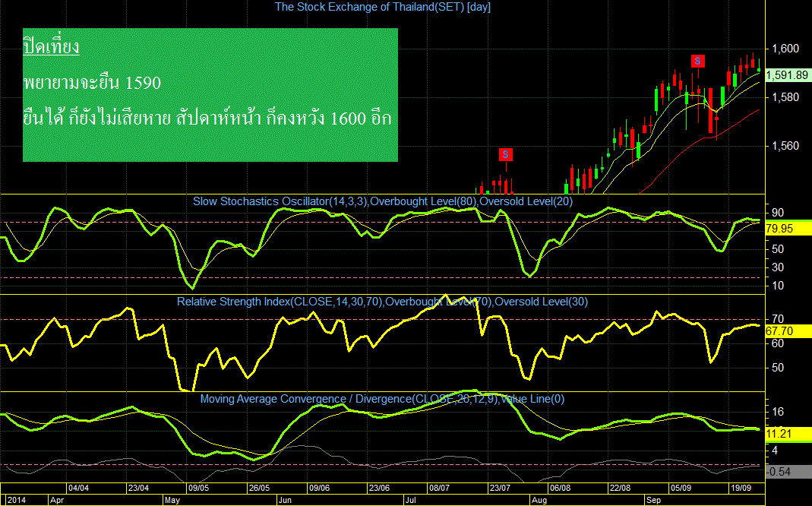The image size is (812, 506).
Task: Click the red S sell signal near September peak
Action: pyautogui.click(x=698, y=61)
